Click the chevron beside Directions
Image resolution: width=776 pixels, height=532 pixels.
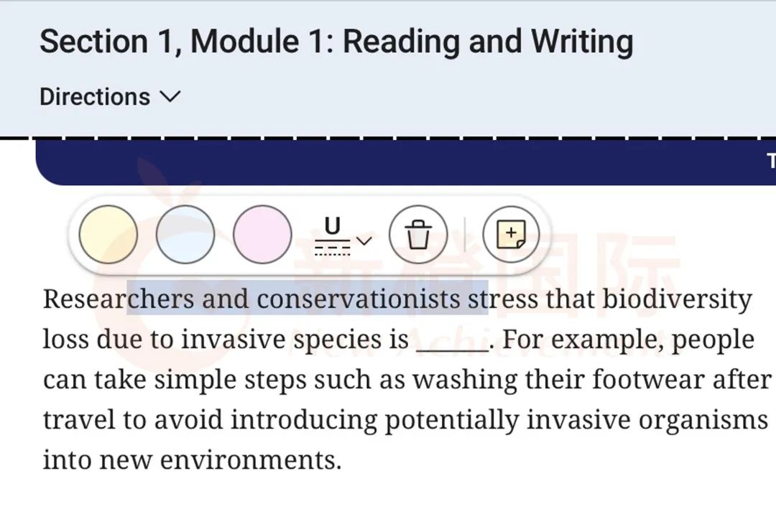pyautogui.click(x=170, y=96)
